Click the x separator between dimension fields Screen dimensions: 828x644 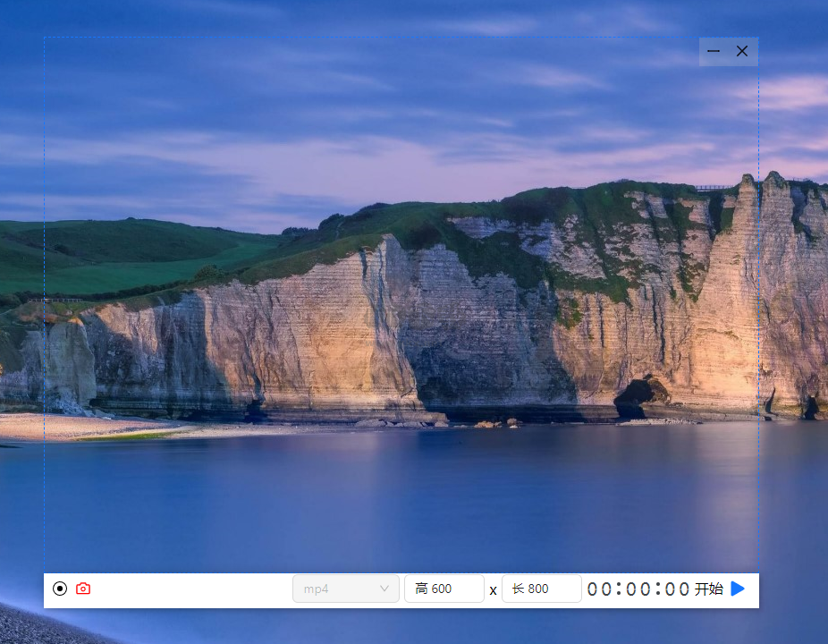coord(493,590)
